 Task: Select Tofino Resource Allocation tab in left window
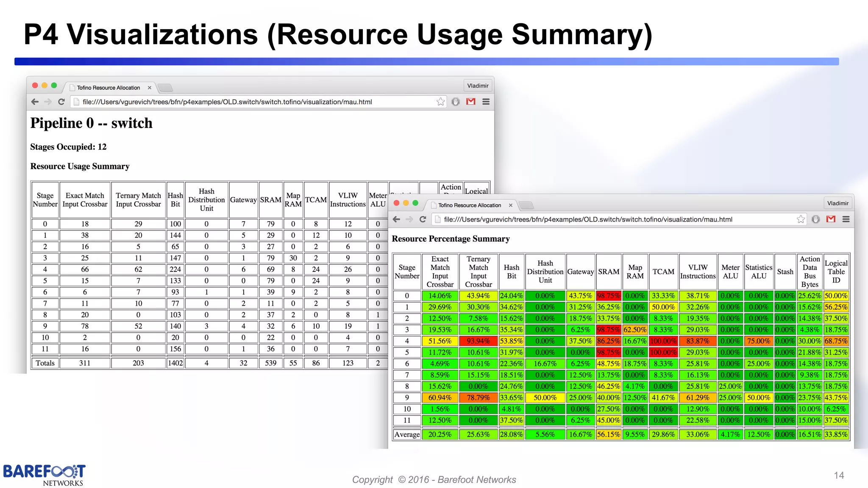pos(108,88)
